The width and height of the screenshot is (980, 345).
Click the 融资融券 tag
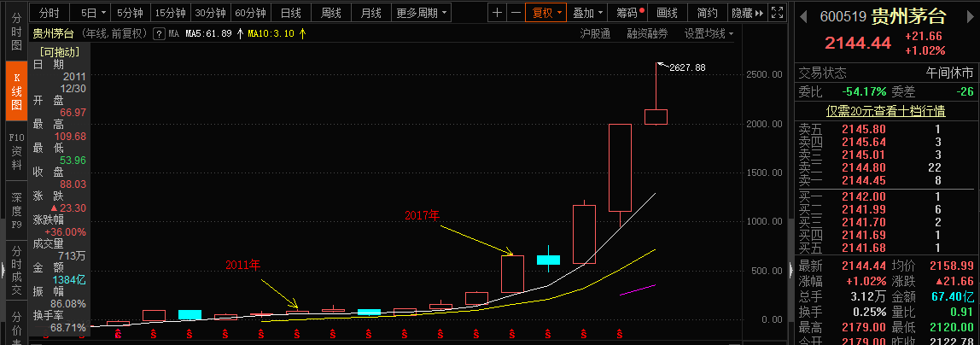647,34
